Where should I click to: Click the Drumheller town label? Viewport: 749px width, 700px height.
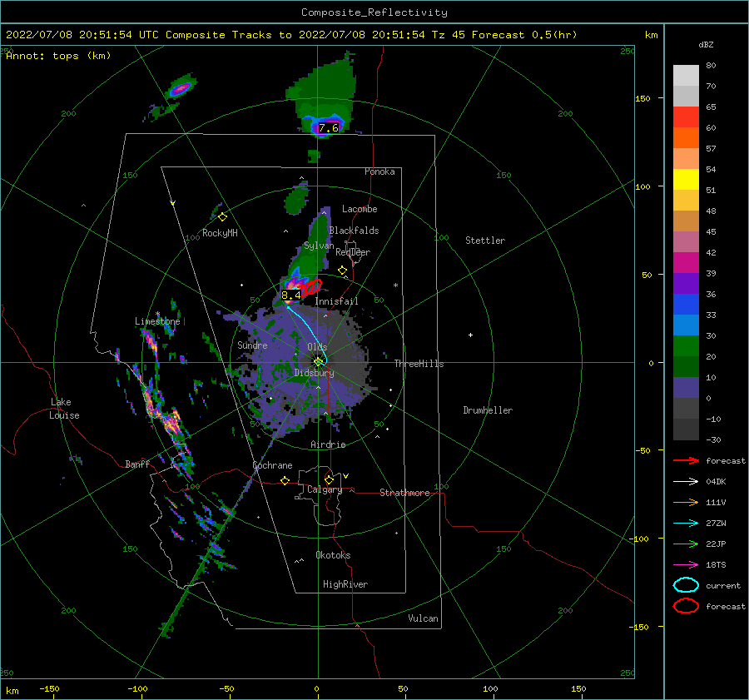488,410
